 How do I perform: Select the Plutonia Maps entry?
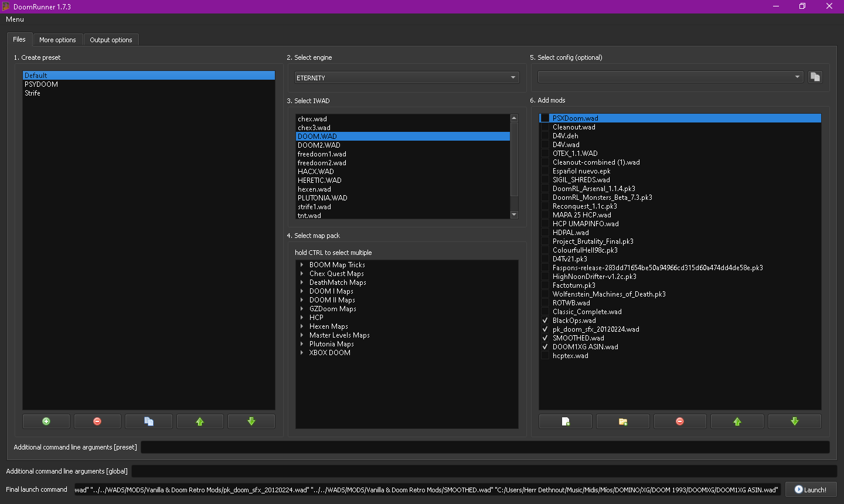click(332, 344)
